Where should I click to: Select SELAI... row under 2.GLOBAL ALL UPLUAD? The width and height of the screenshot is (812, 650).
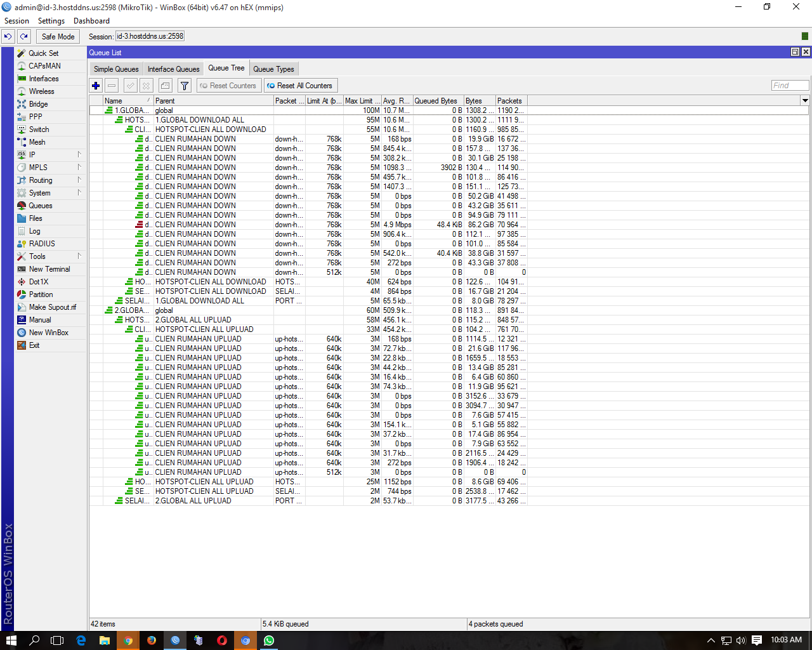(x=449, y=501)
